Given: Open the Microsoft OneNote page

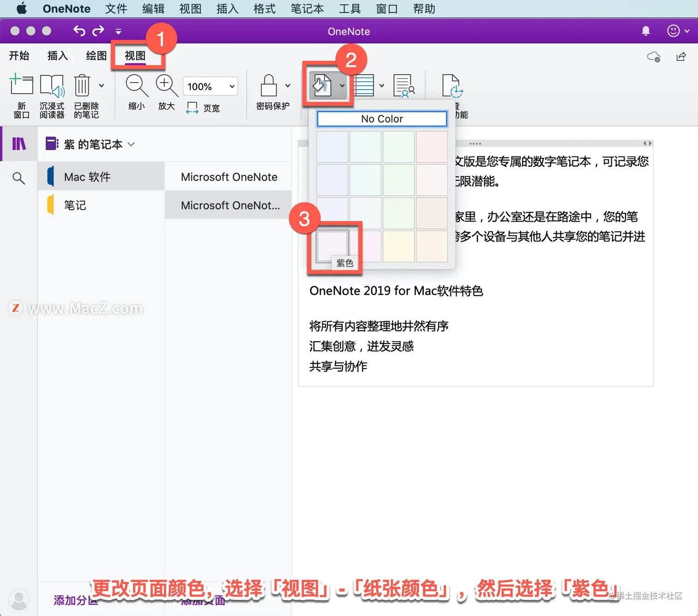Looking at the screenshot, I should 229,176.
